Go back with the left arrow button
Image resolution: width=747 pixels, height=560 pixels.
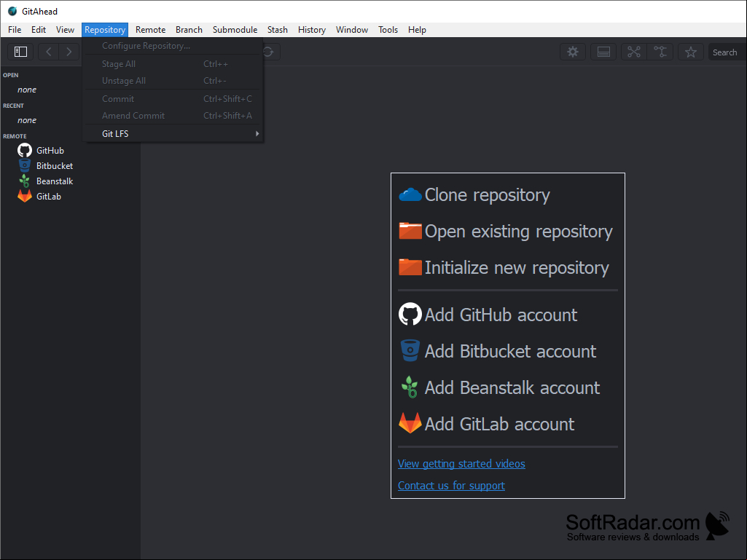49,52
